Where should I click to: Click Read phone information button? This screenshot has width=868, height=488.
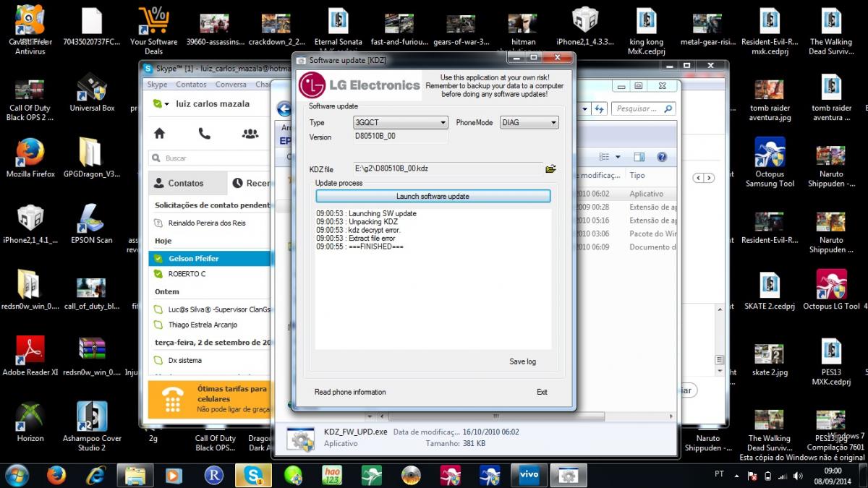point(350,392)
